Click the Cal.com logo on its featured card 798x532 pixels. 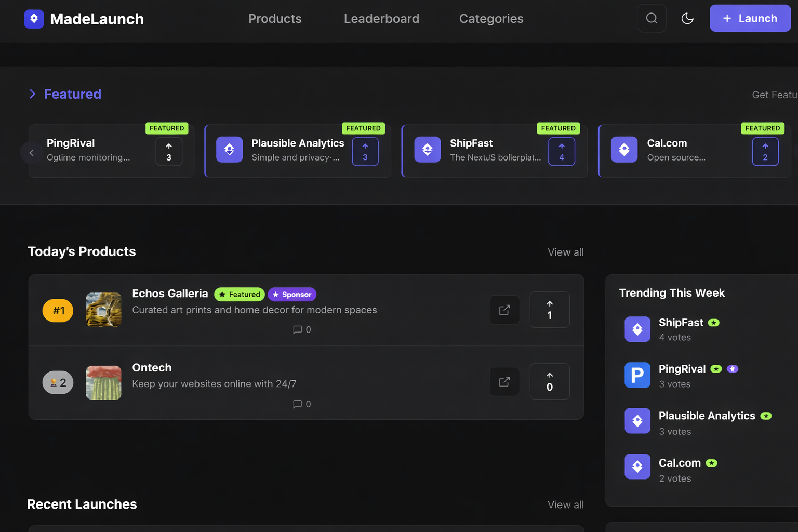pyautogui.click(x=624, y=150)
